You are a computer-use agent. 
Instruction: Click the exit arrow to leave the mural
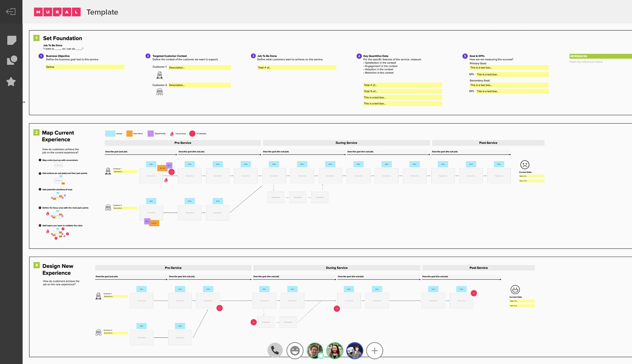[x=11, y=11]
